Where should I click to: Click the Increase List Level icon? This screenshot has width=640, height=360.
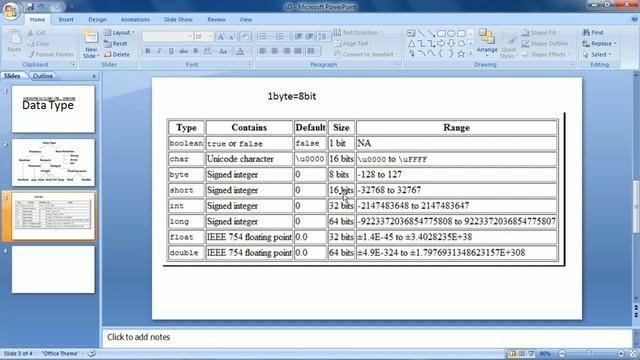[309, 37]
